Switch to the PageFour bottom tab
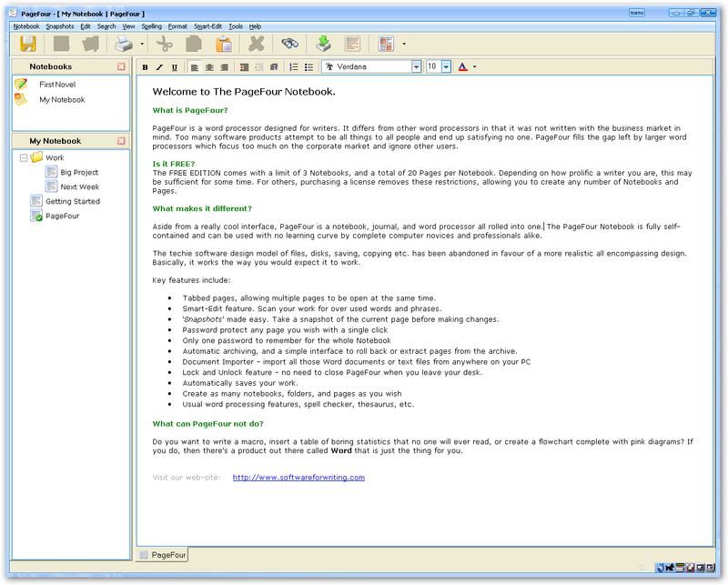Screen dimensions: 728x585 click(163, 555)
